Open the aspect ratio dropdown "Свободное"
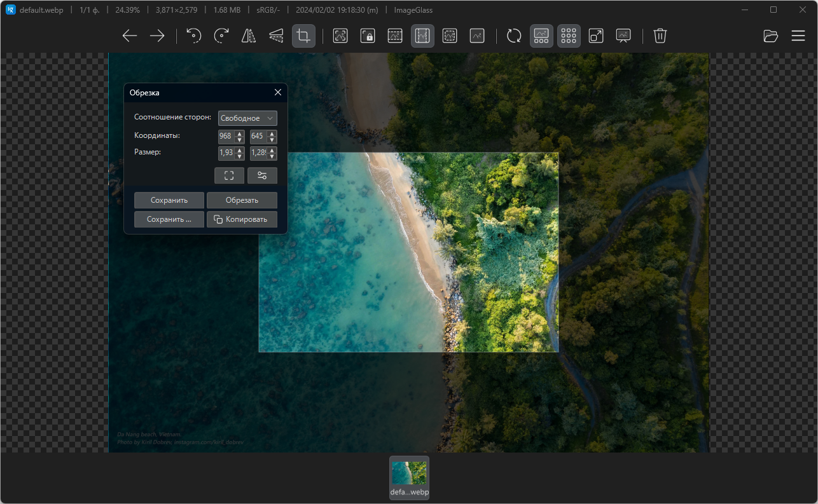This screenshot has width=818, height=504. (x=247, y=118)
